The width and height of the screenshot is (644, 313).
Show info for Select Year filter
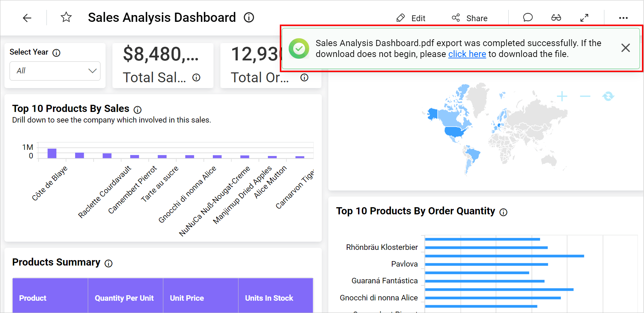[x=56, y=53]
